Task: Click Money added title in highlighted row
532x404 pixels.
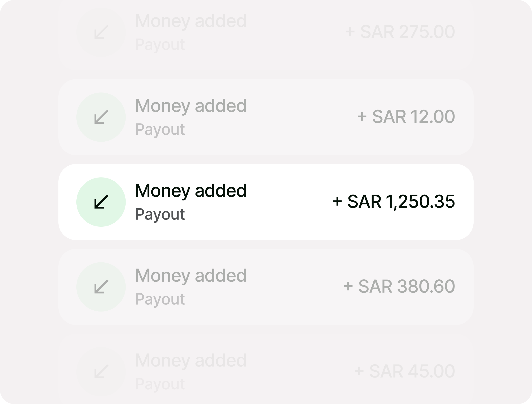Action: click(x=191, y=191)
